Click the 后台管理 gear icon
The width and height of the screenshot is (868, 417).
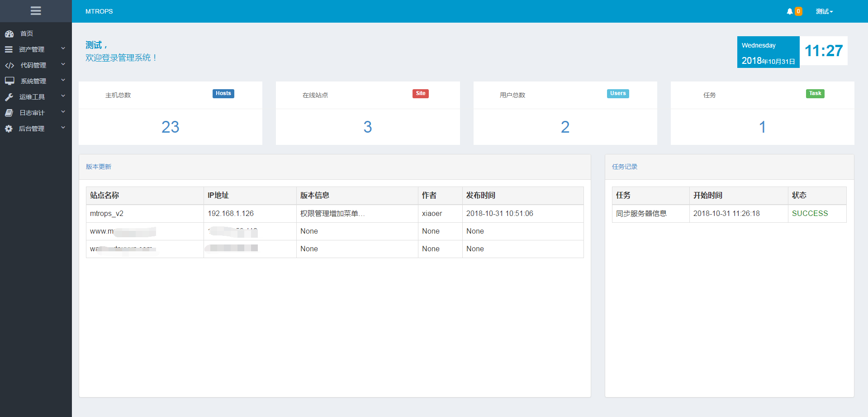[9, 129]
